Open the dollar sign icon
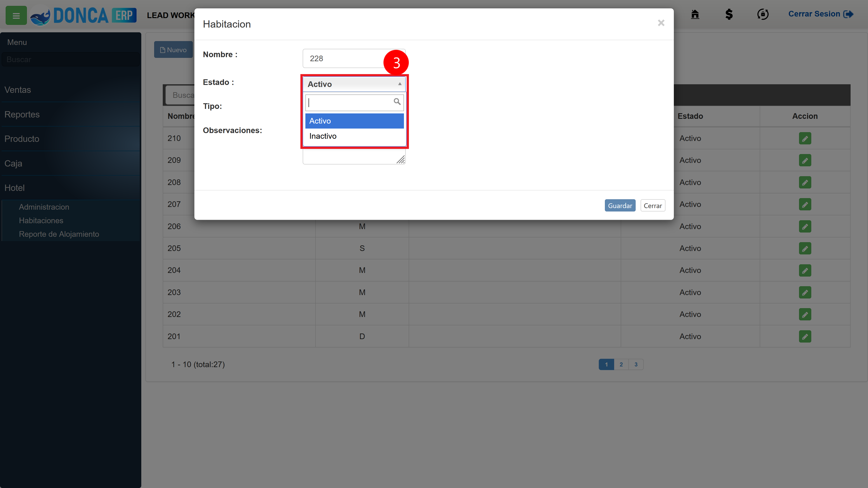 [729, 14]
